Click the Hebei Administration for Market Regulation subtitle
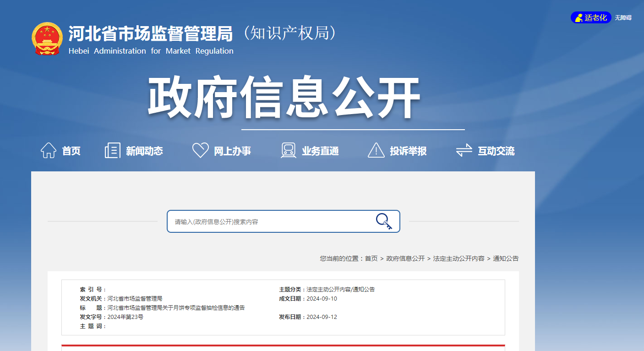 [x=151, y=51]
